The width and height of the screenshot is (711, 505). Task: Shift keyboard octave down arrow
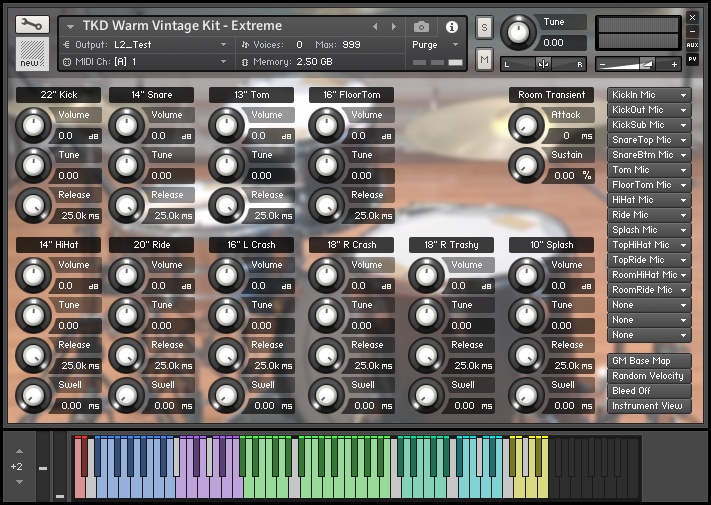(x=19, y=482)
